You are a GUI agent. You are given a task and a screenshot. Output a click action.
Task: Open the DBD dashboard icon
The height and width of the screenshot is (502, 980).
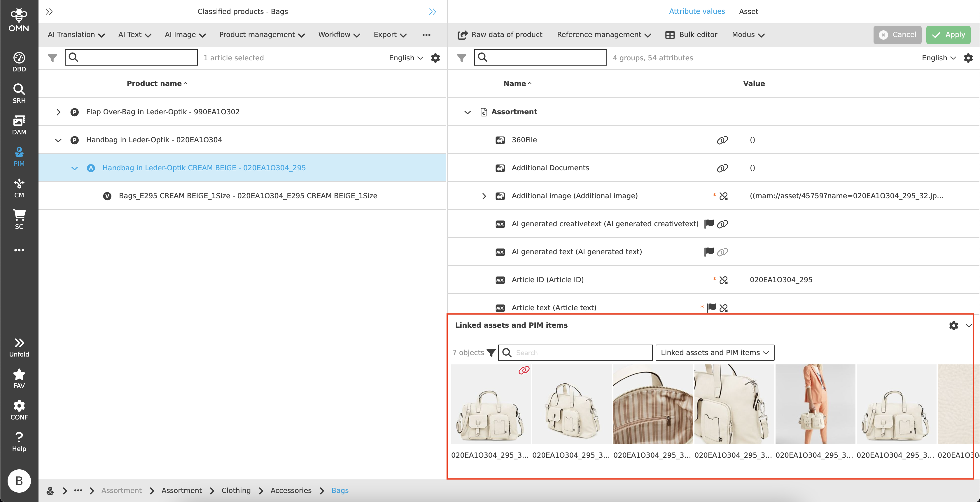click(x=19, y=62)
